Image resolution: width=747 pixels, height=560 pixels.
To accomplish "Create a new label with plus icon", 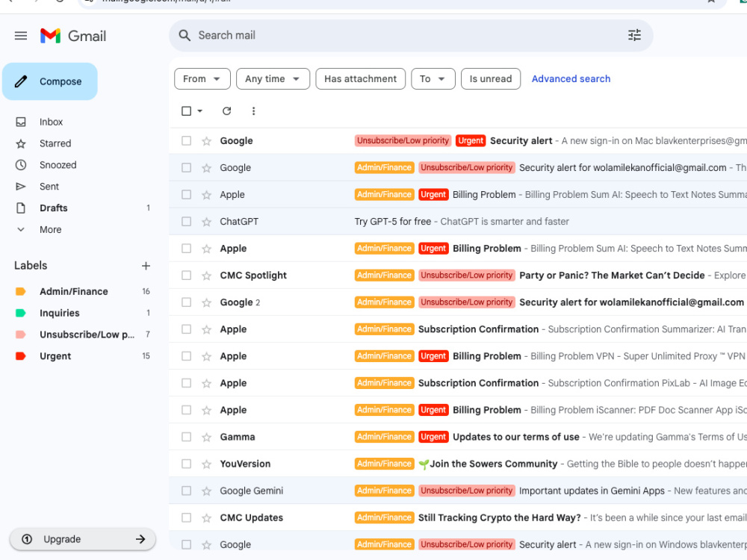I will point(146,266).
